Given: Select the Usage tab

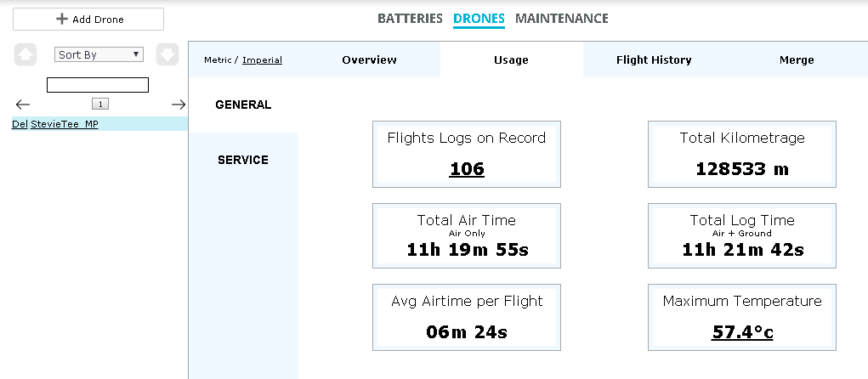Looking at the screenshot, I should (x=511, y=59).
